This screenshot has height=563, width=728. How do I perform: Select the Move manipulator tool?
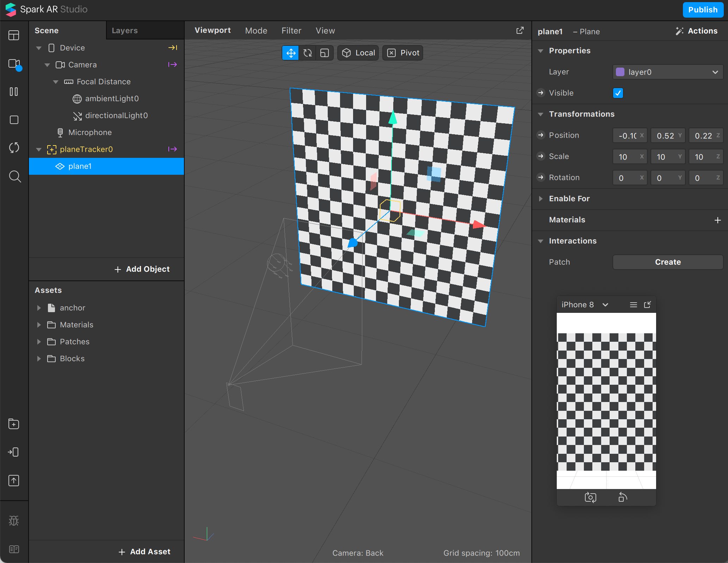pos(291,53)
